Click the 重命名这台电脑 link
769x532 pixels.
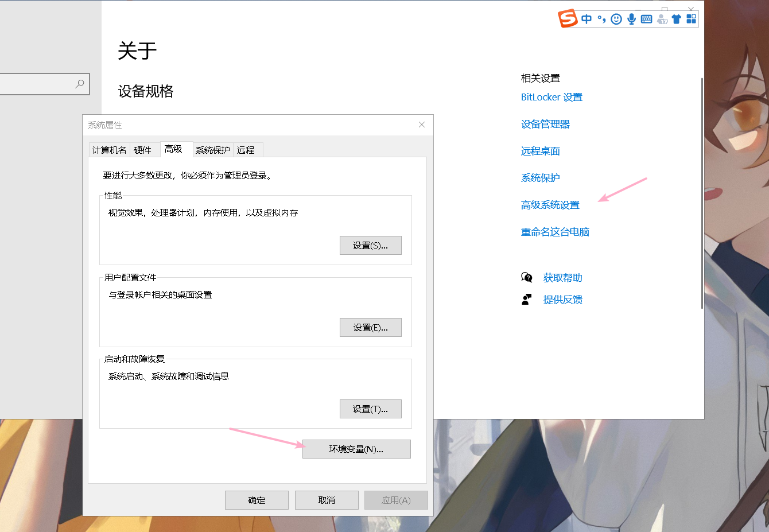555,232
